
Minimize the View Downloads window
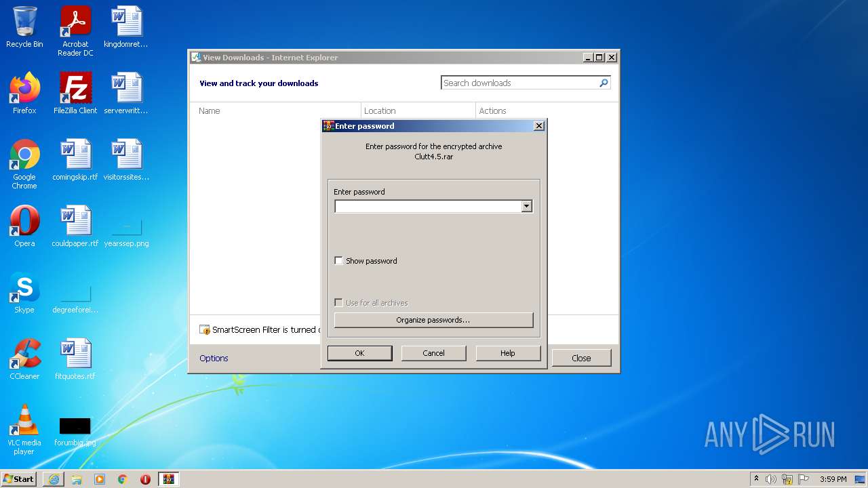click(x=587, y=58)
